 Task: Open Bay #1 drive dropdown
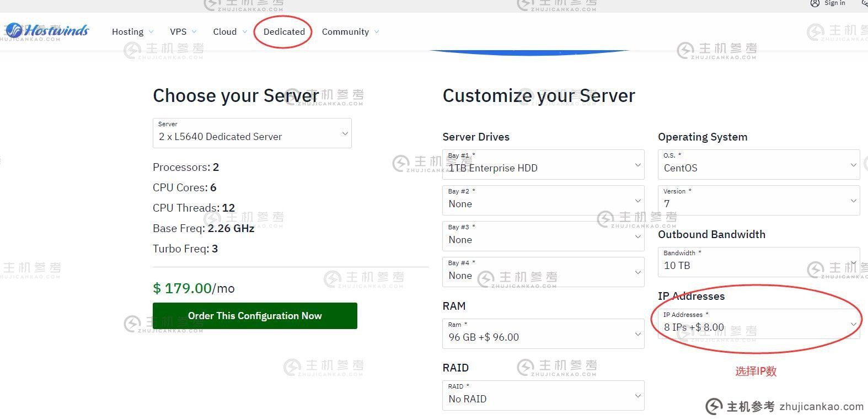click(x=543, y=164)
